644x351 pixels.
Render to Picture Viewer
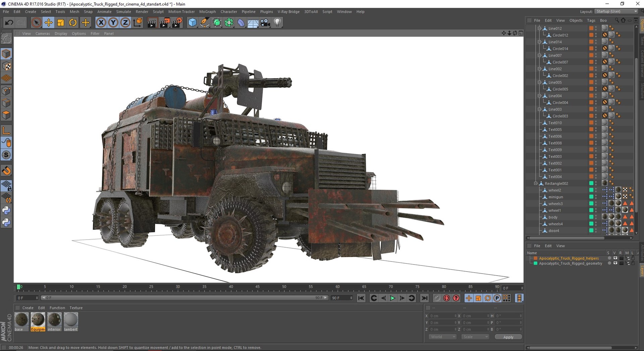click(165, 23)
